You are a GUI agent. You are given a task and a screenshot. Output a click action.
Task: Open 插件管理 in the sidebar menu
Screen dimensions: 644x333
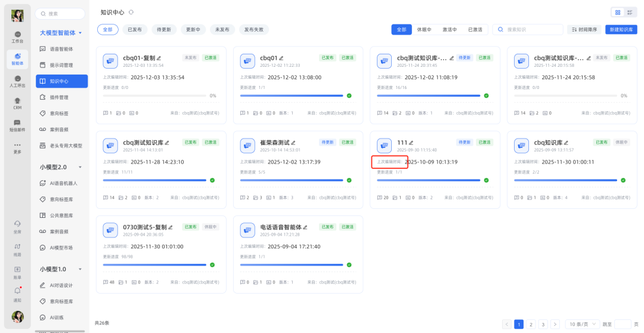(58, 97)
